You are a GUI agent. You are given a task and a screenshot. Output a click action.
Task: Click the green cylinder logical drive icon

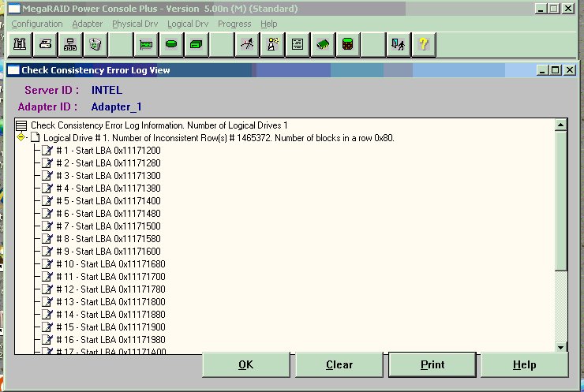pyautogui.click(x=170, y=45)
